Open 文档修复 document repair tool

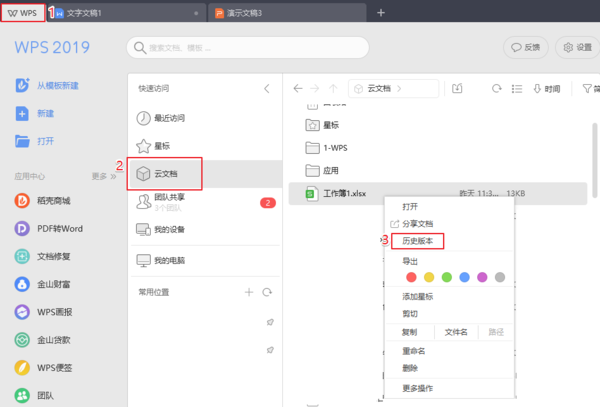click(53, 255)
